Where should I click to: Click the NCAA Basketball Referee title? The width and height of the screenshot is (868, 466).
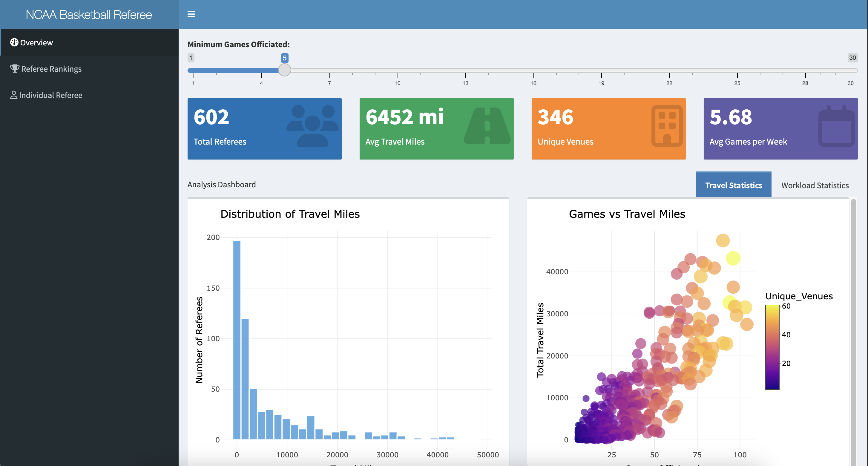tap(89, 15)
